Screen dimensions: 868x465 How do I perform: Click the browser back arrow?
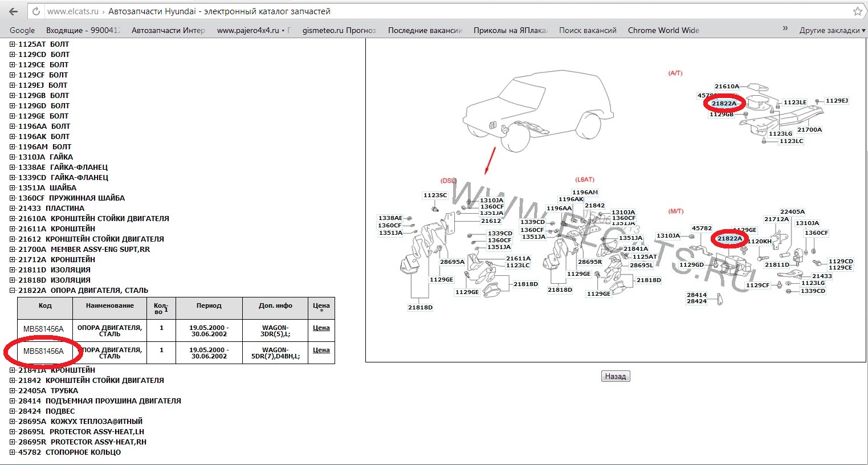[x=13, y=11]
